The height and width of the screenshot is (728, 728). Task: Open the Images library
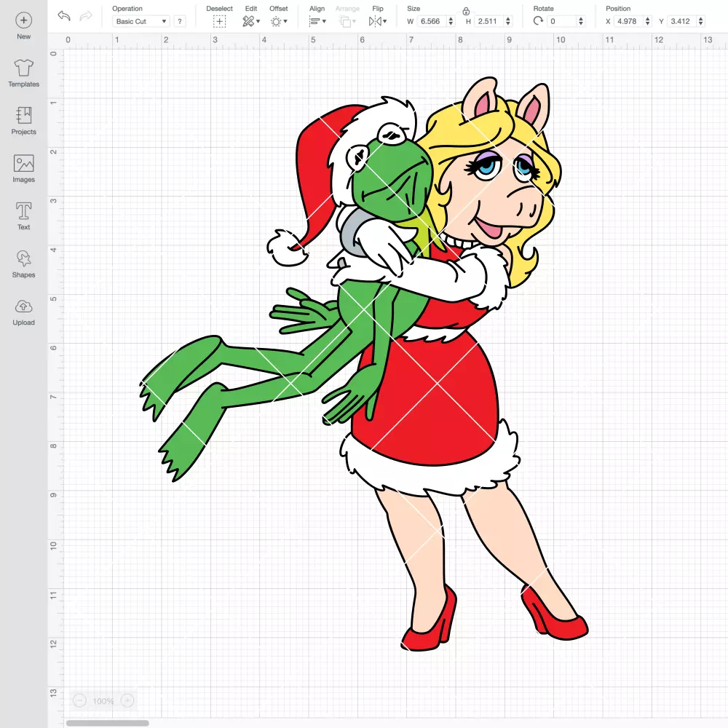24,169
